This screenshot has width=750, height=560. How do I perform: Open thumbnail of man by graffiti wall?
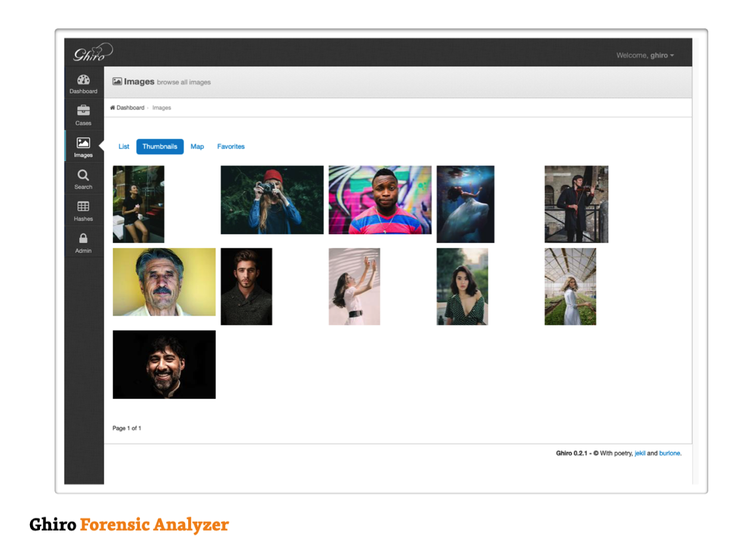380,200
